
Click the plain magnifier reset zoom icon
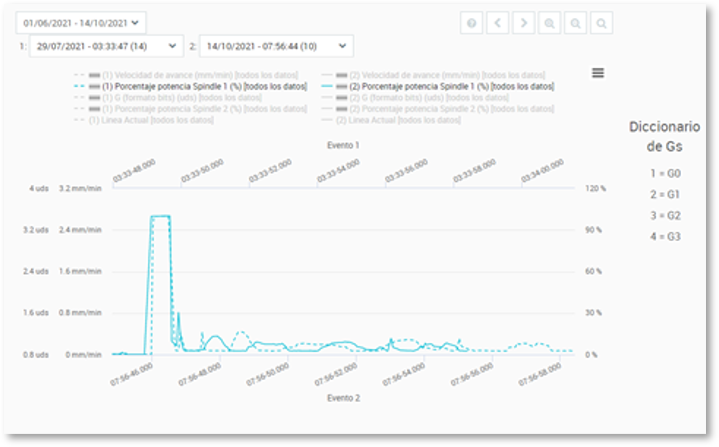coord(601,23)
